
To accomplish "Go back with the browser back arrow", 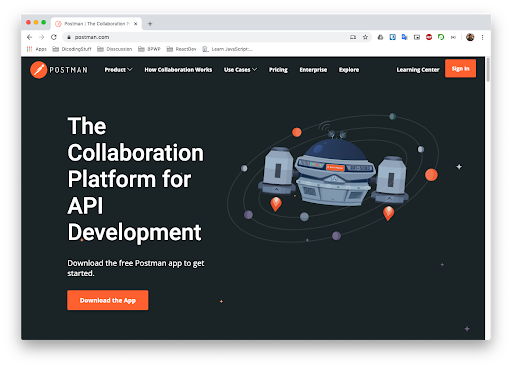I will point(29,37).
